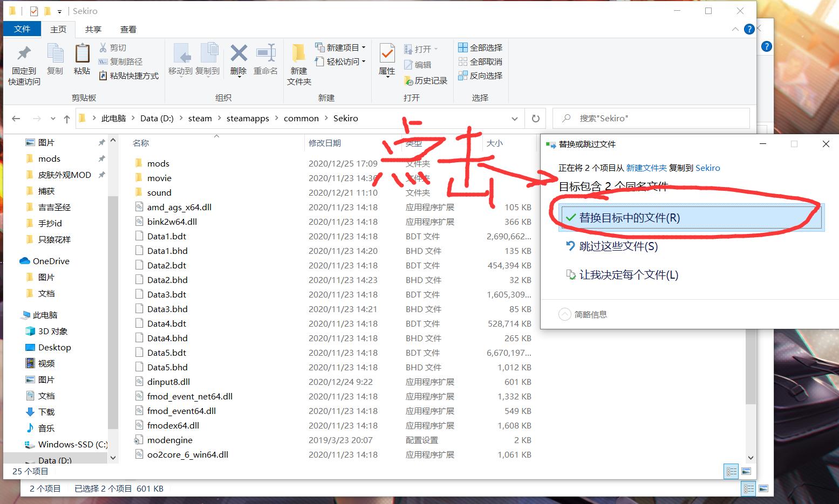Image resolution: width=839 pixels, height=504 pixels.
Task: Click the file list vertical scrollbar
Action: (750, 367)
